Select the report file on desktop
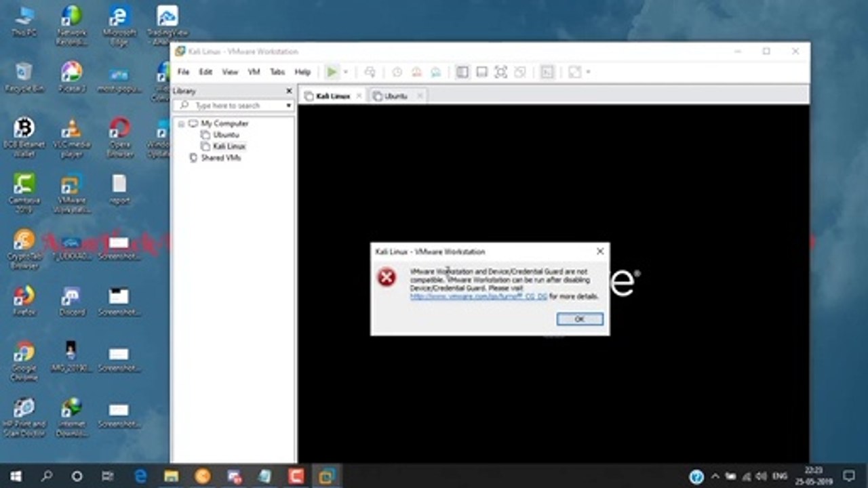 (119, 190)
